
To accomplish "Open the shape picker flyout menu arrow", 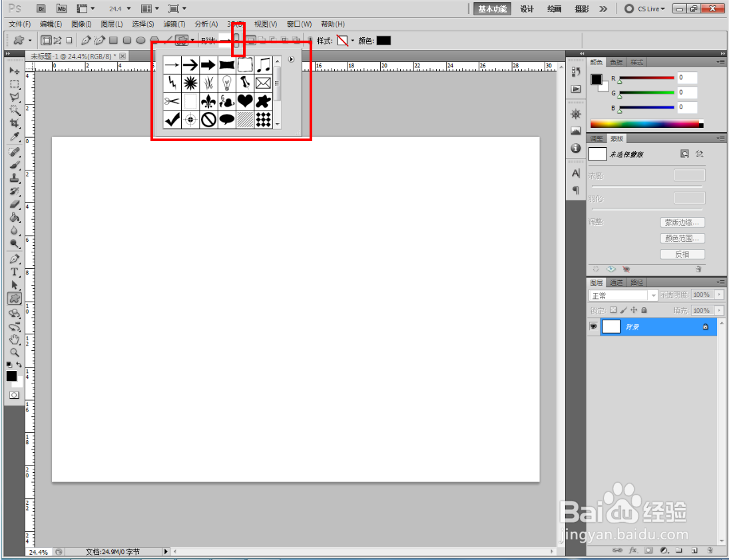I will tap(291, 59).
